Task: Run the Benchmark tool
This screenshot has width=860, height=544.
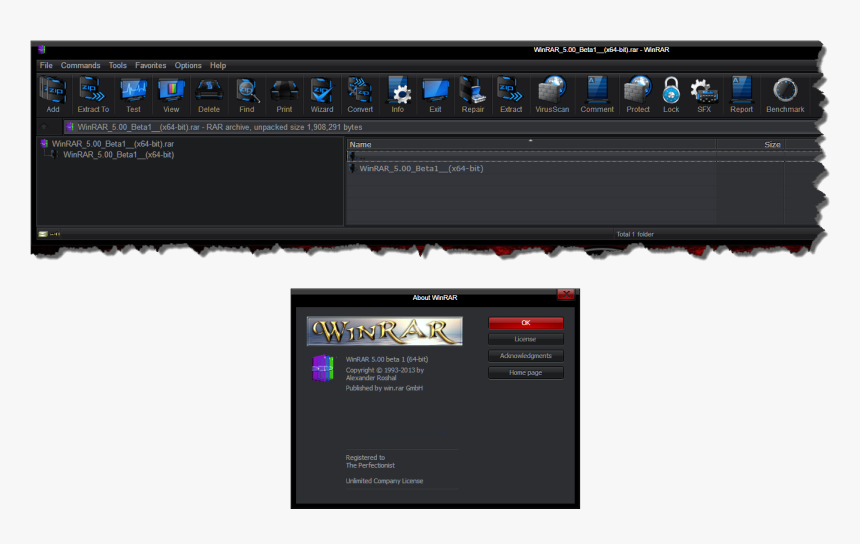Action: click(x=785, y=94)
